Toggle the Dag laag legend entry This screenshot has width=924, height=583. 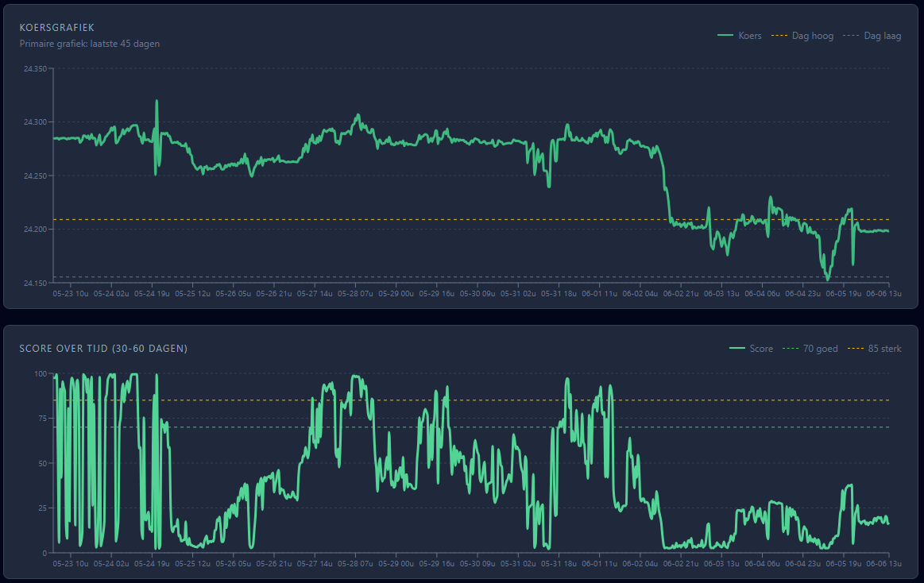tap(872, 36)
